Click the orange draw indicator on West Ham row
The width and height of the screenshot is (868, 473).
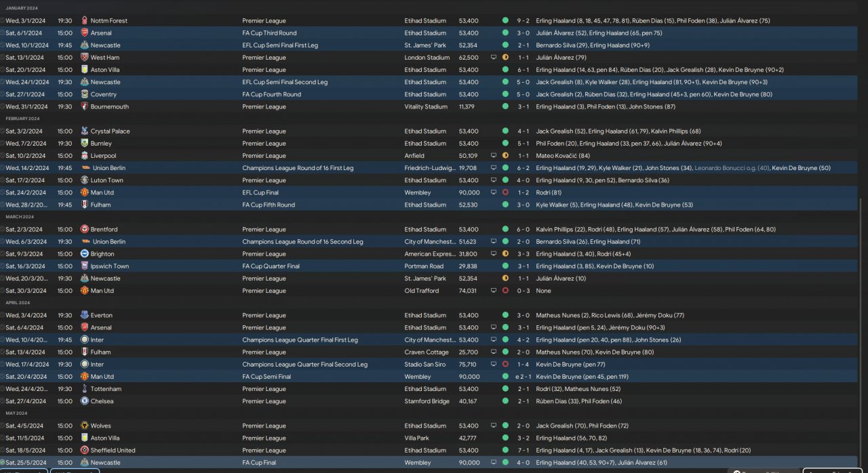pyautogui.click(x=505, y=58)
